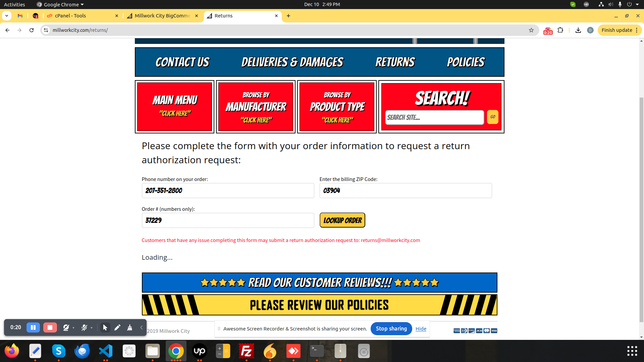Launch FileZilla from the dock
Viewport: 644px width, 362px height.
247,351
